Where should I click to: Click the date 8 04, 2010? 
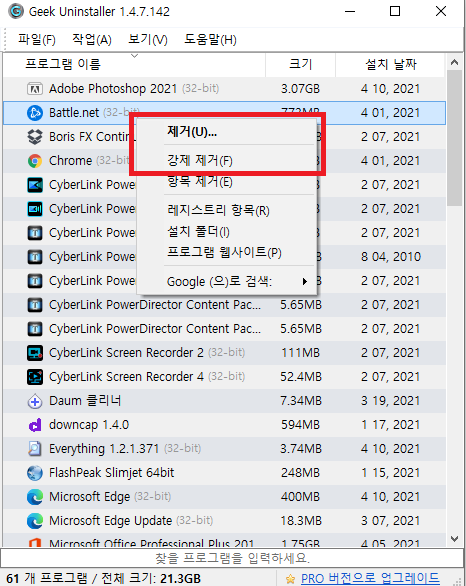[x=391, y=257]
